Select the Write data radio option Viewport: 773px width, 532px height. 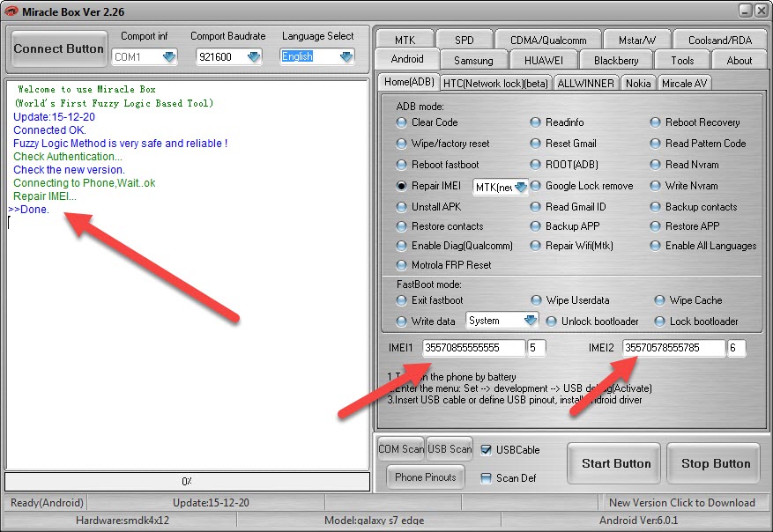click(x=402, y=321)
